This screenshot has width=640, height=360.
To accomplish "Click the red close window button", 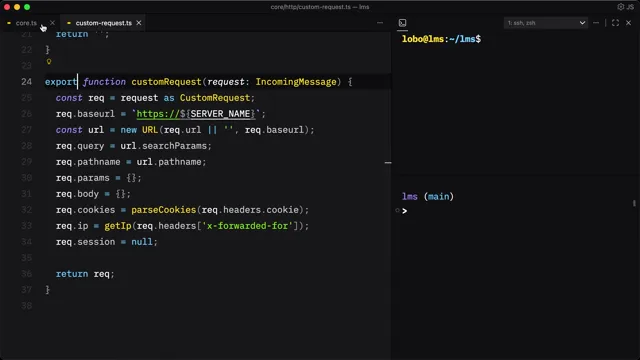I will (x=7, y=7).
